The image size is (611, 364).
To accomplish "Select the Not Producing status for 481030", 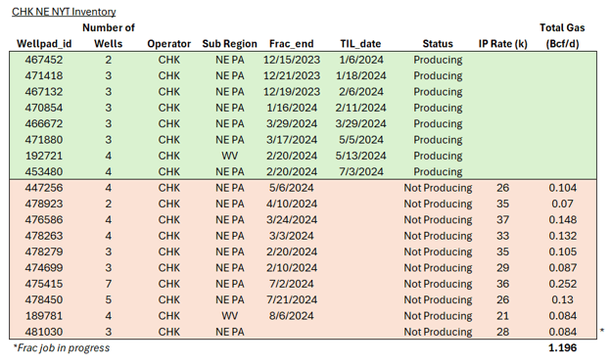I will (438, 332).
